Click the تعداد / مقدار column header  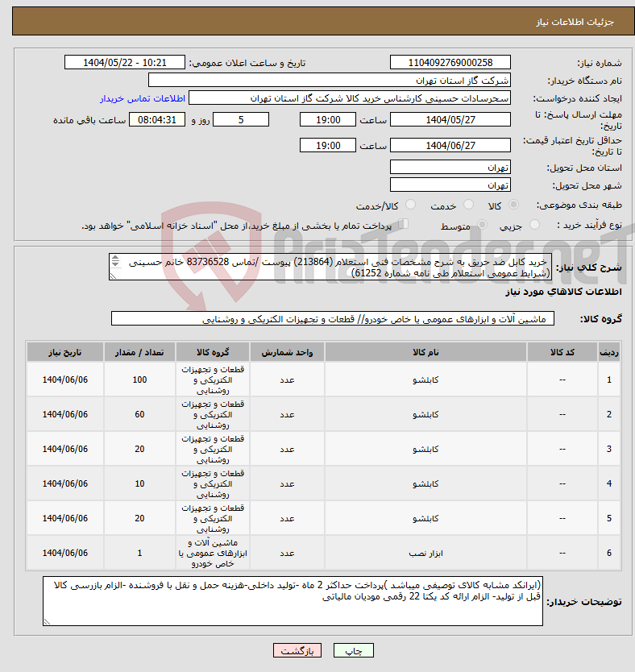139,352
